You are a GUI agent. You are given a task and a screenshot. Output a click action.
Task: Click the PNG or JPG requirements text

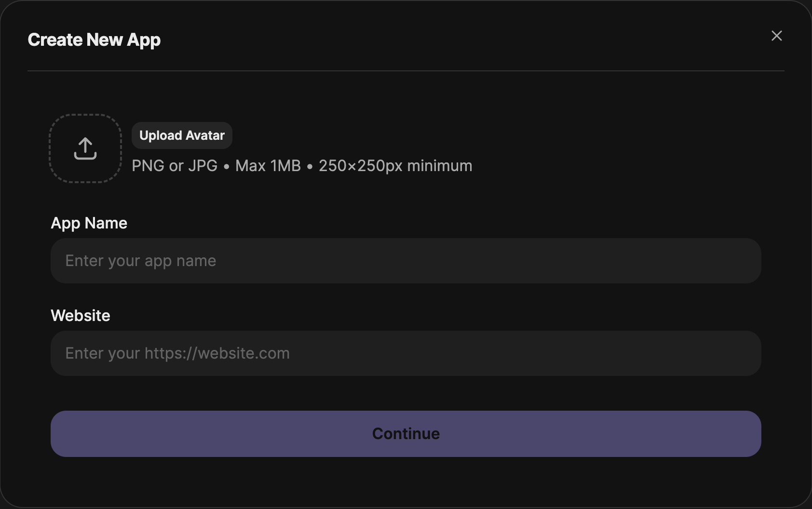[301, 165]
